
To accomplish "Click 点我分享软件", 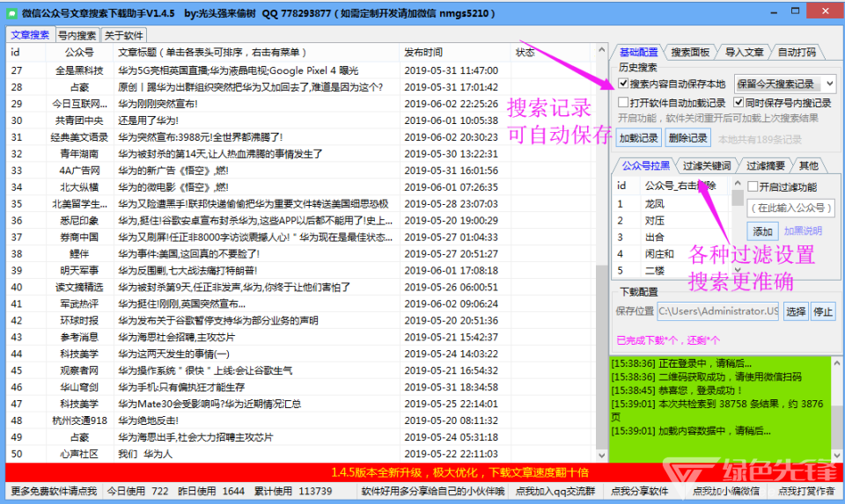I will tap(639, 491).
